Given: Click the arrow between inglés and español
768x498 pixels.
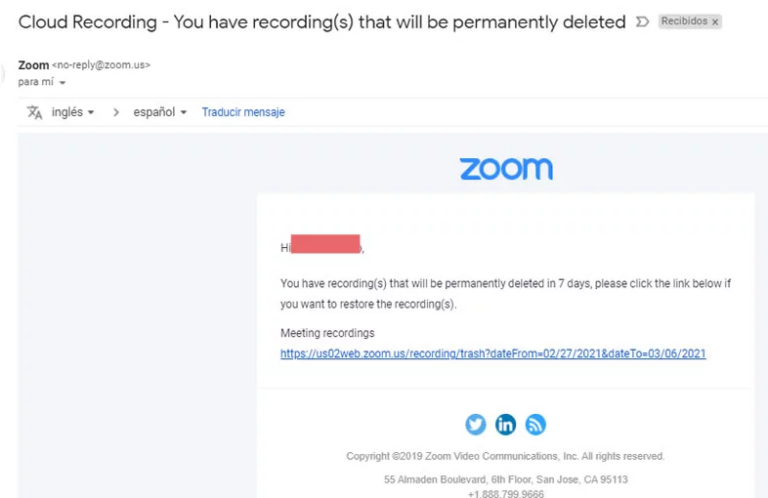Looking at the screenshot, I should (x=116, y=113).
